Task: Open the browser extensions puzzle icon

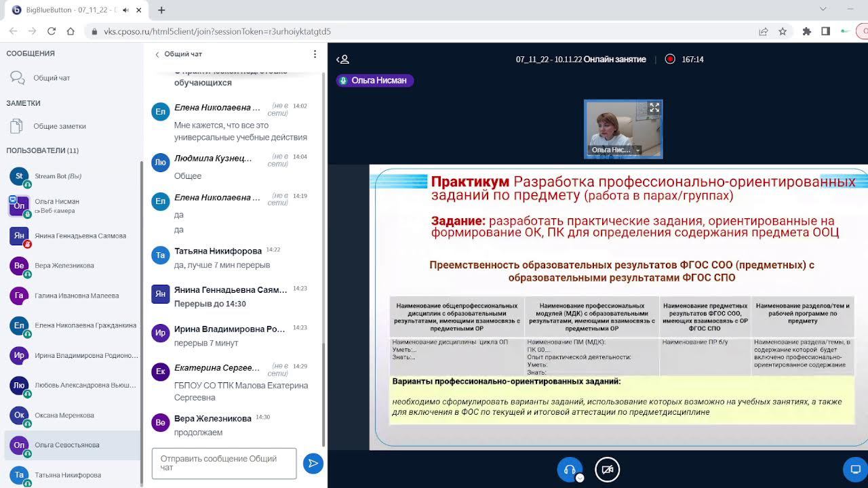Action: [x=806, y=31]
